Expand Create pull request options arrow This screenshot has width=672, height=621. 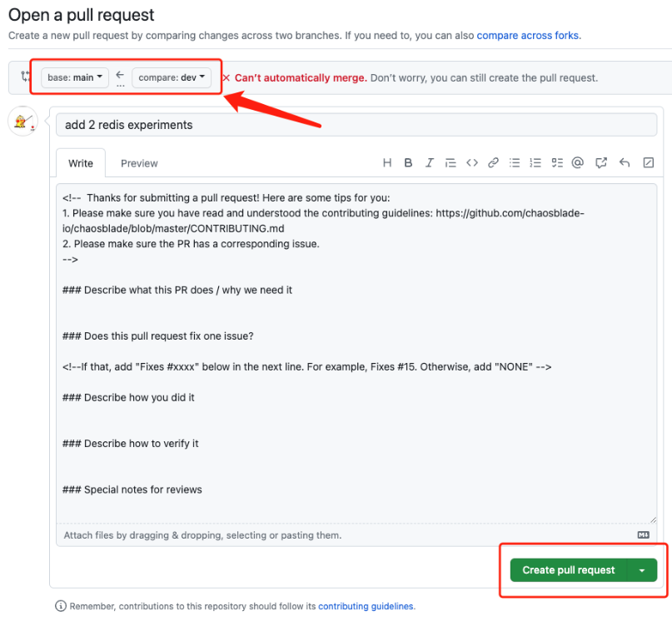[642, 570]
